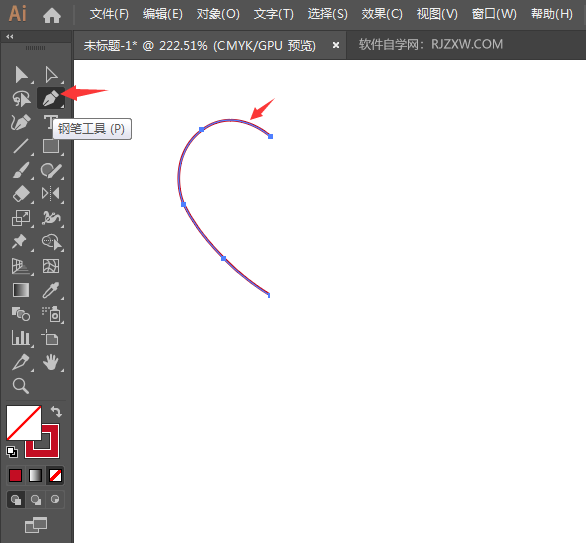Image resolution: width=586 pixels, height=543 pixels.
Task: Select the Gradient tool
Action: (21, 290)
